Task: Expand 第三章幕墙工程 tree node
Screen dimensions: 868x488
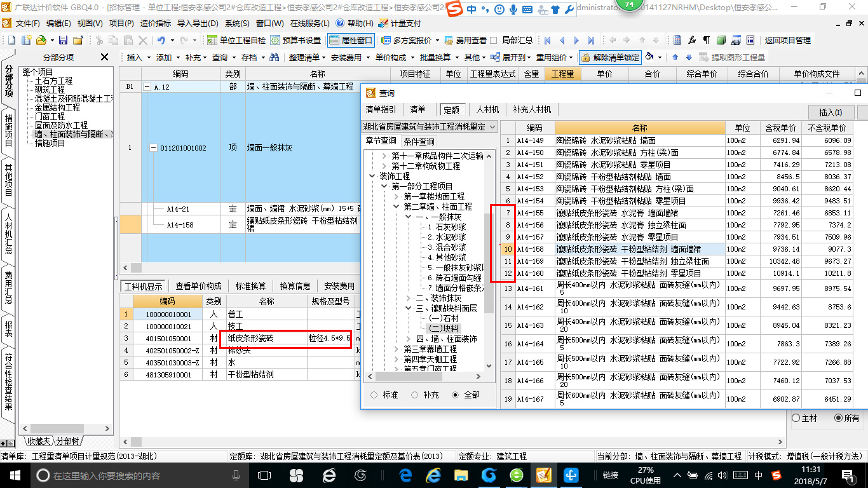Action: [x=396, y=349]
